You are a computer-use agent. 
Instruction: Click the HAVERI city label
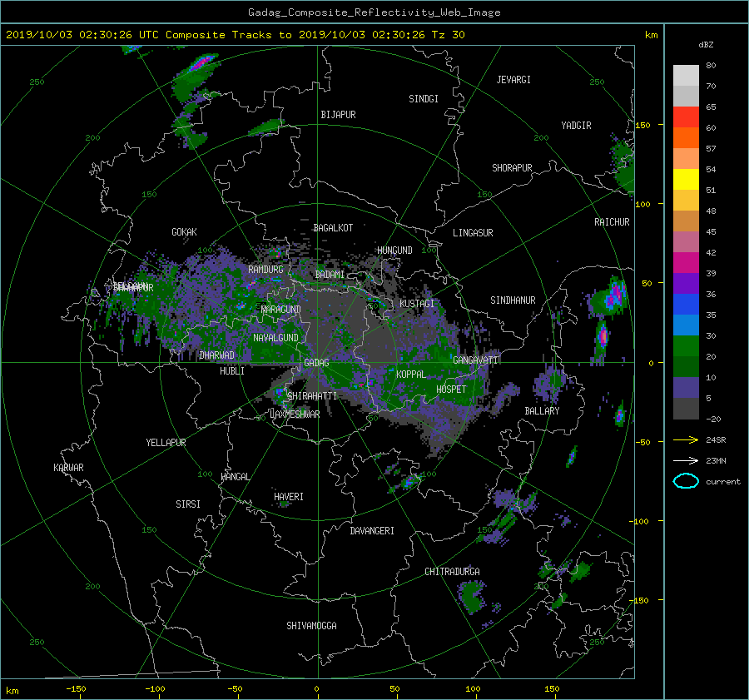289,497
